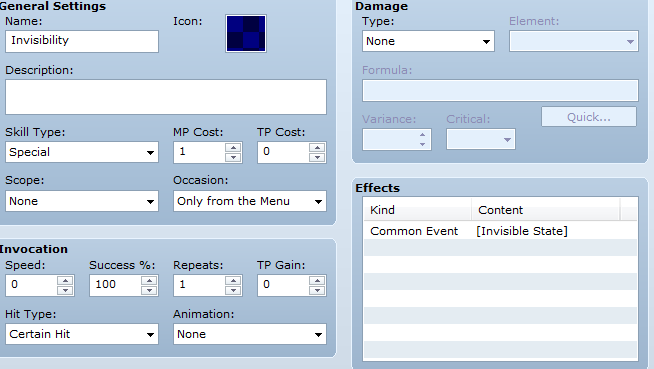
Task: Click the first empty Effects row below Common Event
Action: pyautogui.click(x=500, y=248)
